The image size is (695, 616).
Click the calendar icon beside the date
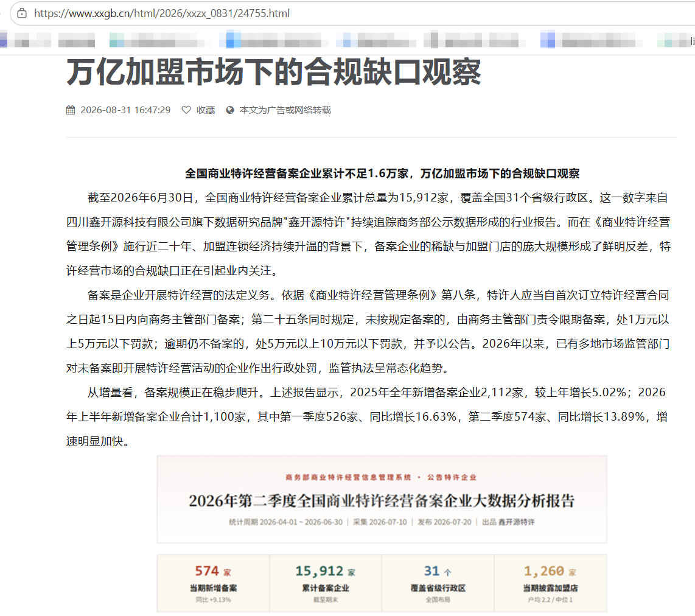(x=71, y=110)
